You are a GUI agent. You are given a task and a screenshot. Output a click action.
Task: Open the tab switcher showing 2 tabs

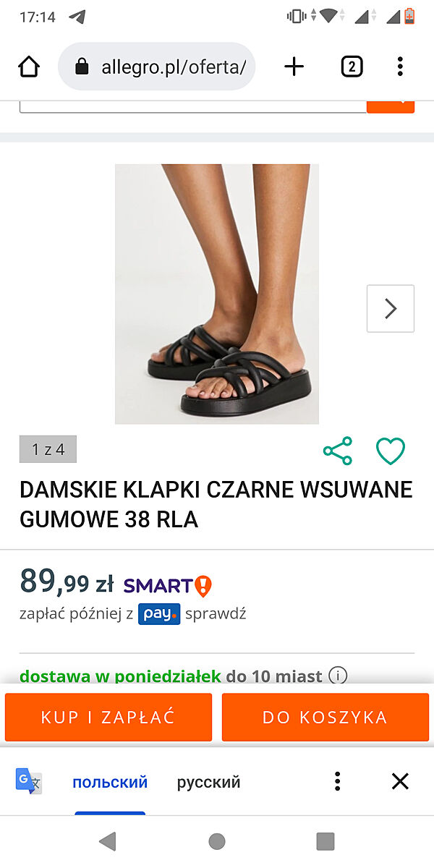(x=352, y=67)
